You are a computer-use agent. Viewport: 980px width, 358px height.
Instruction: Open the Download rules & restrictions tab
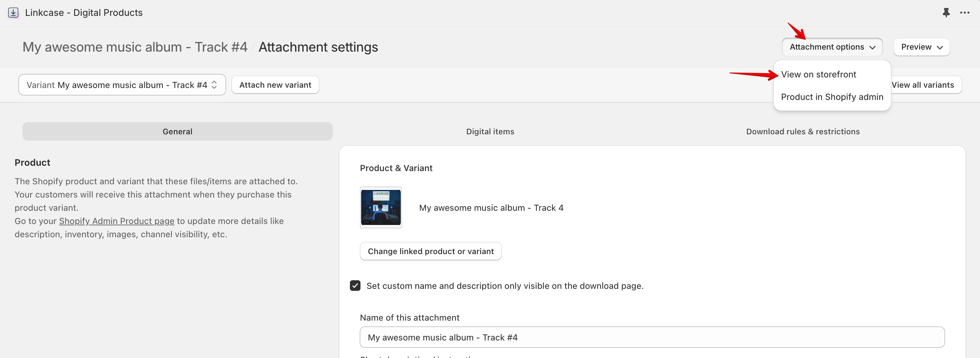(x=803, y=131)
